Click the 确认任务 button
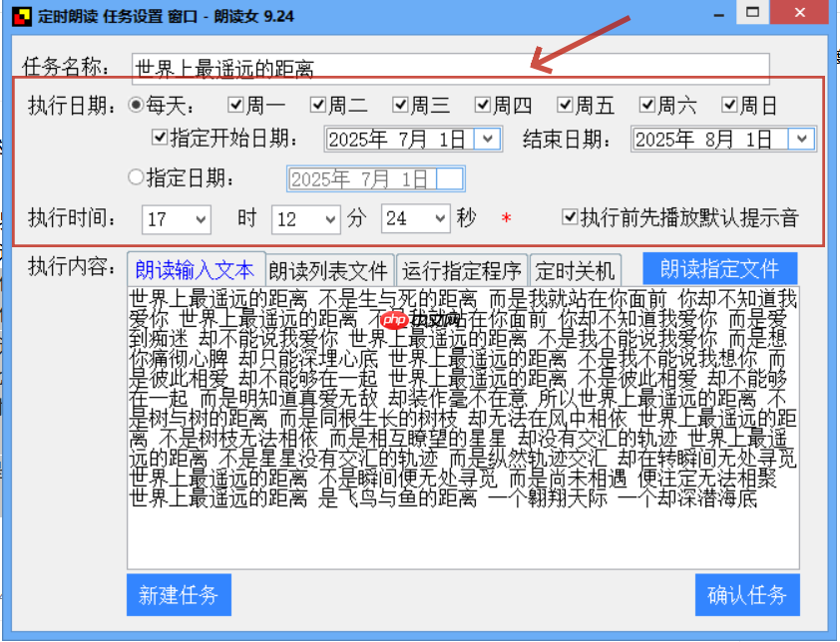840x642 pixels. point(747,595)
